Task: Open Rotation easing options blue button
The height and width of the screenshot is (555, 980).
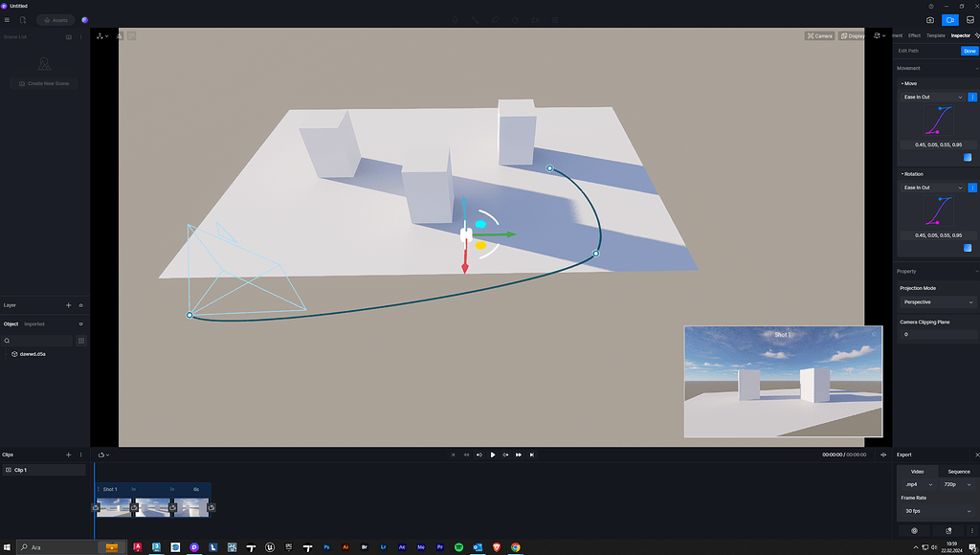Action: [972, 188]
